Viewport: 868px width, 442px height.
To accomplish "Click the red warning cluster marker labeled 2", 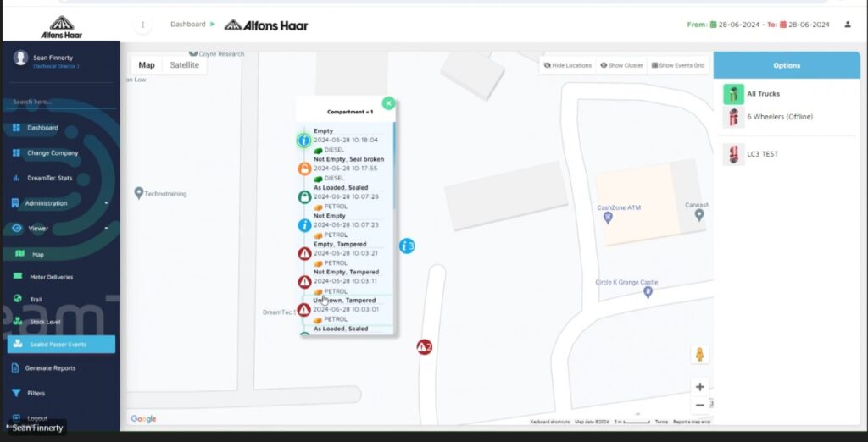I will (424, 347).
